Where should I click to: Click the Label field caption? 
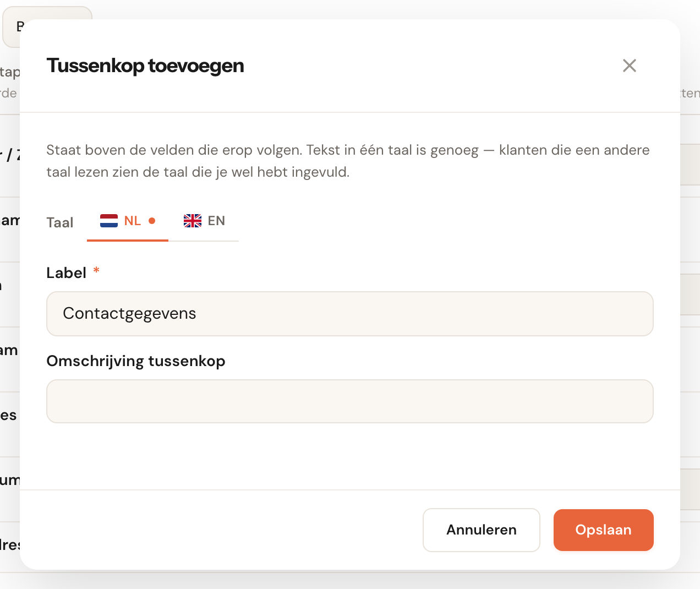point(67,273)
